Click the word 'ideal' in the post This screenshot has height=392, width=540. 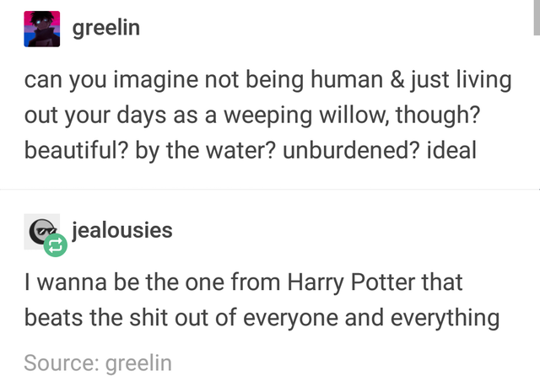(451, 150)
